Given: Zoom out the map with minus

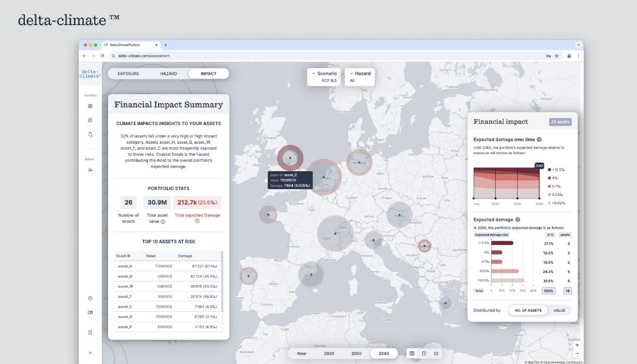Looking at the screenshot, I should [x=577, y=354].
